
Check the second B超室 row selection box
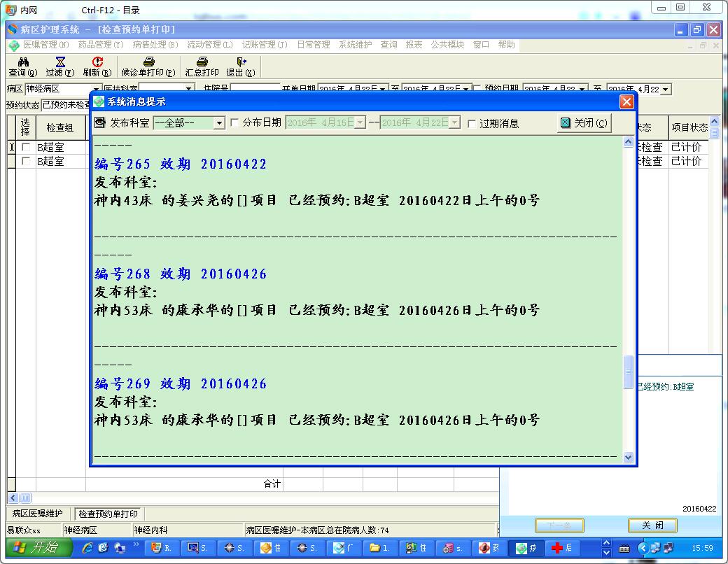[x=26, y=161]
